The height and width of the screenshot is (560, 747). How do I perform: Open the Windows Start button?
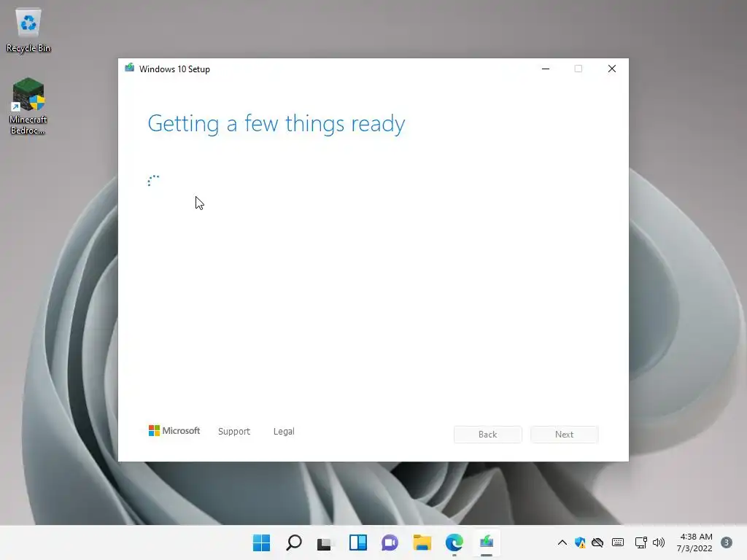coord(261,542)
